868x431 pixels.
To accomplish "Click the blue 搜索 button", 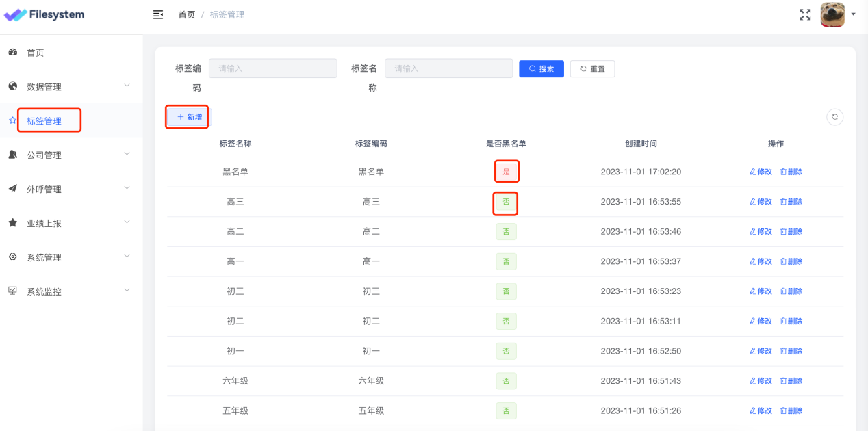I will (541, 68).
